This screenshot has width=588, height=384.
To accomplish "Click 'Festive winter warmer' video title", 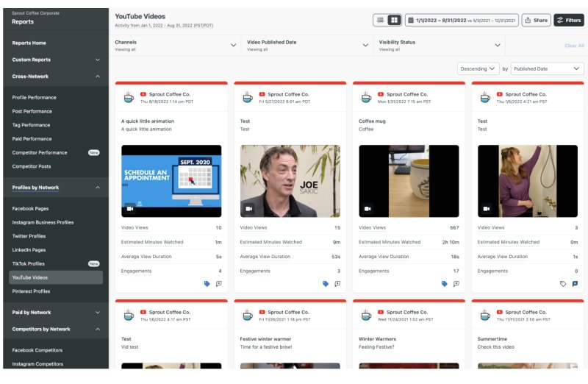I will pos(265,339).
